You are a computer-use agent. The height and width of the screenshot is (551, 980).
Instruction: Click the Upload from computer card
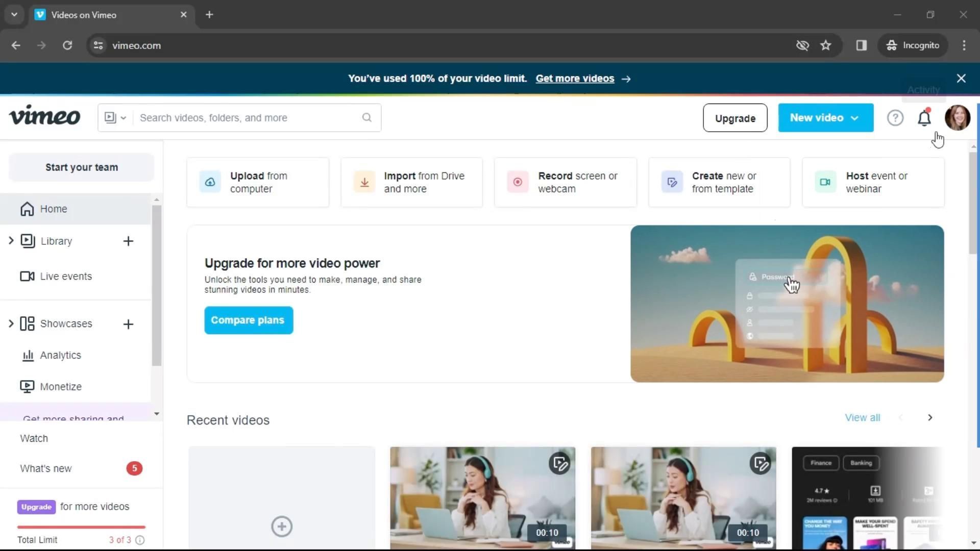click(258, 182)
